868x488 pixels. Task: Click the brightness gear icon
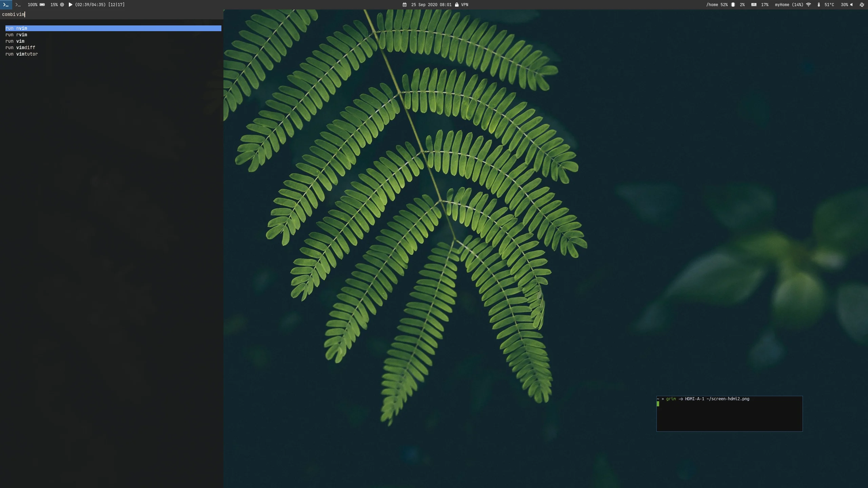pos(62,5)
